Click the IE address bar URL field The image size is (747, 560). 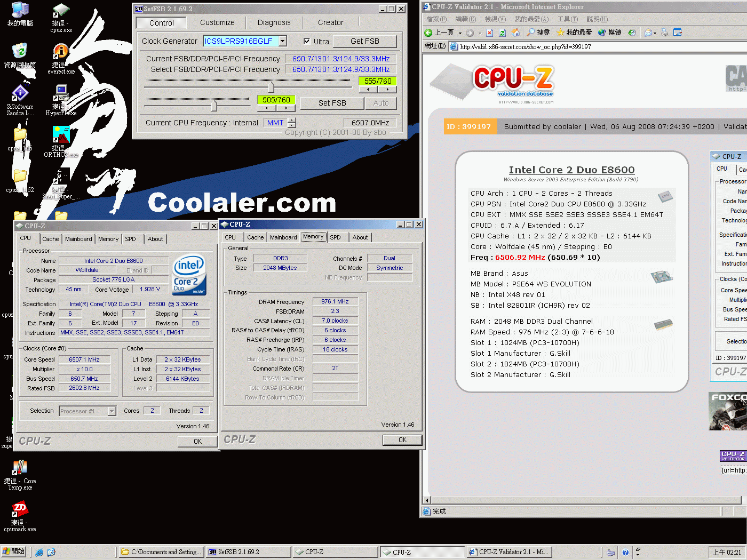point(598,46)
